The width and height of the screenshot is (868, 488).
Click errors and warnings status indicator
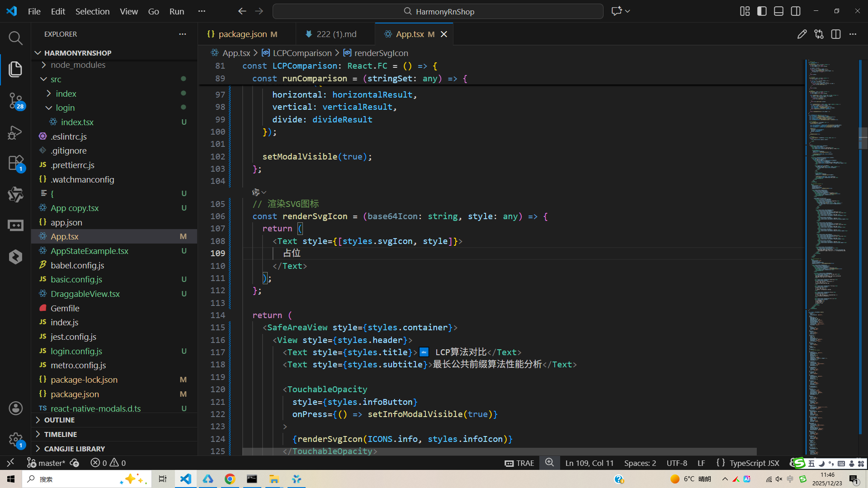108,463
